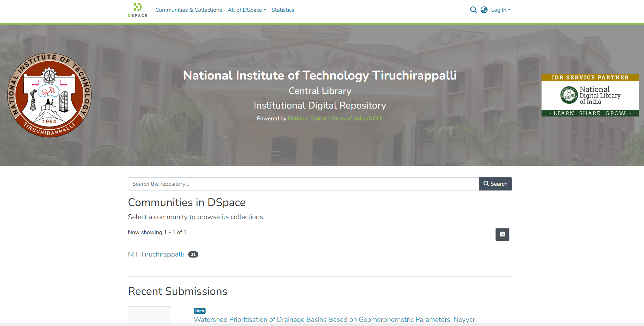Screen dimensions: 644x326
Task: Click the Search button beside the repository field
Action: (x=495, y=184)
